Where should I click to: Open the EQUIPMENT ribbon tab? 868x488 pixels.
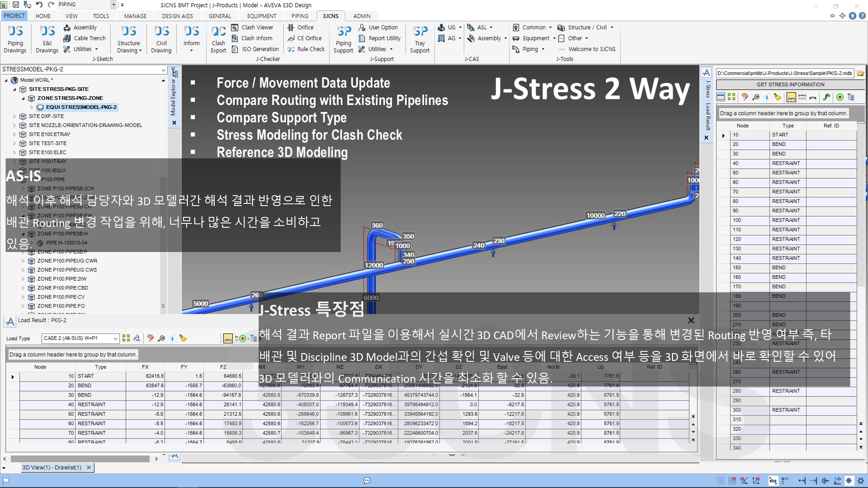pos(262,16)
